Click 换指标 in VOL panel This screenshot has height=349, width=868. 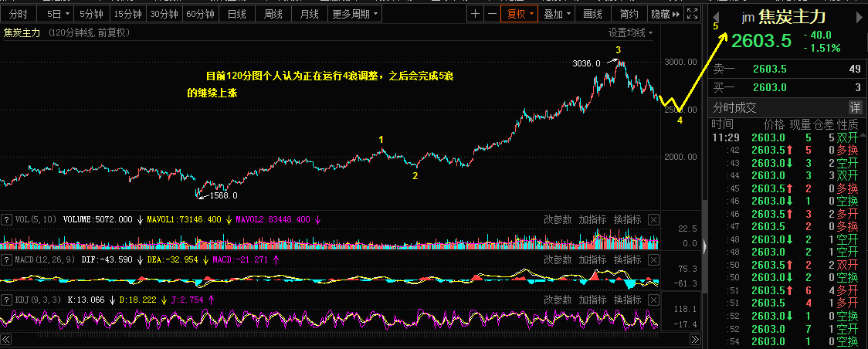[628, 219]
